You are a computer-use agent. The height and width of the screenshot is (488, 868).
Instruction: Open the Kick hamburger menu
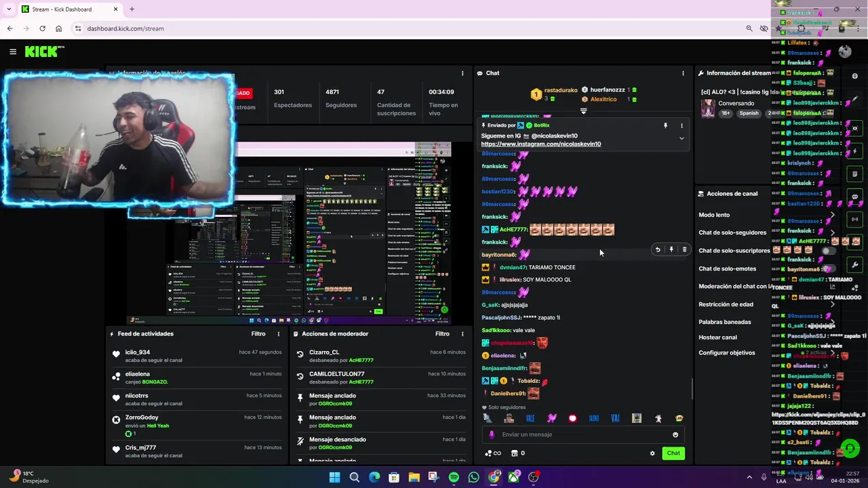[x=13, y=52]
